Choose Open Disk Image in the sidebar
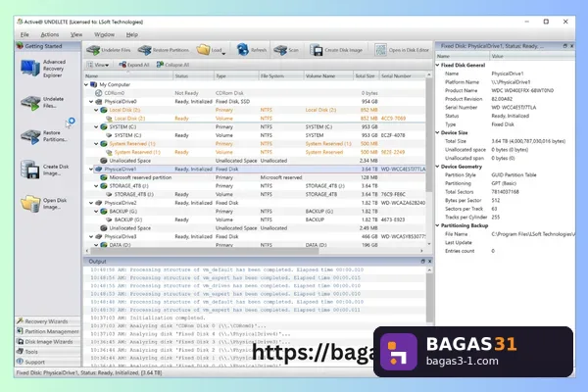588x392 pixels. click(44, 203)
